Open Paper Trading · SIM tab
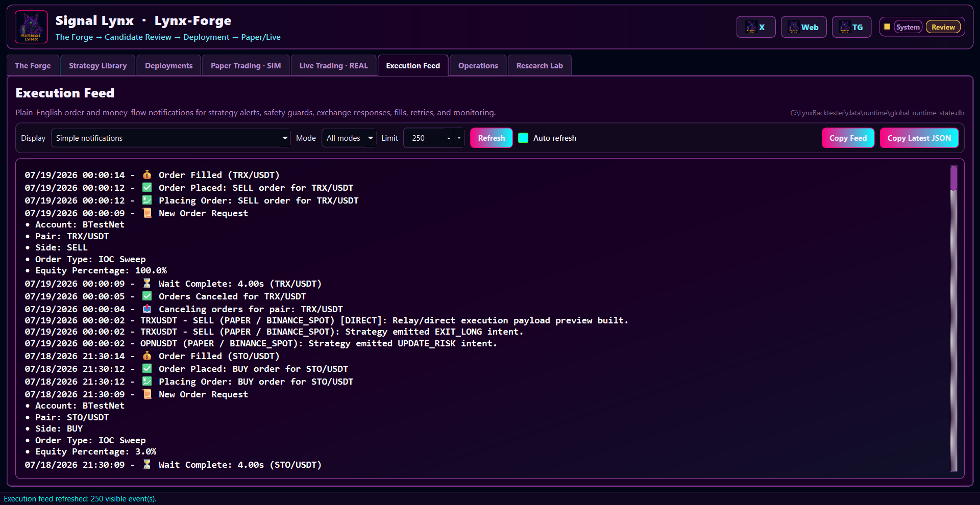This screenshot has height=505, width=980. click(246, 66)
